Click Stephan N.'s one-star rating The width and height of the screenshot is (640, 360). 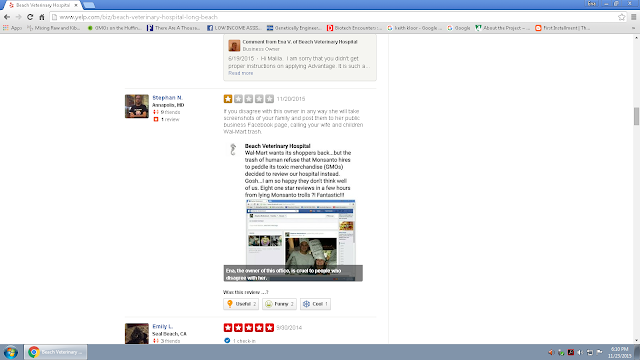tap(249, 99)
